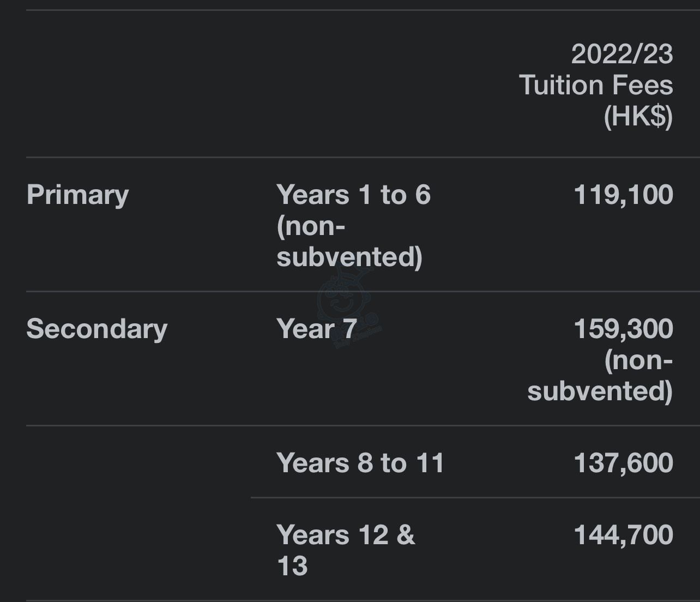Click the non-subvented note under 159,300
Image resolution: width=700 pixels, height=602 pixels.
tap(600, 376)
